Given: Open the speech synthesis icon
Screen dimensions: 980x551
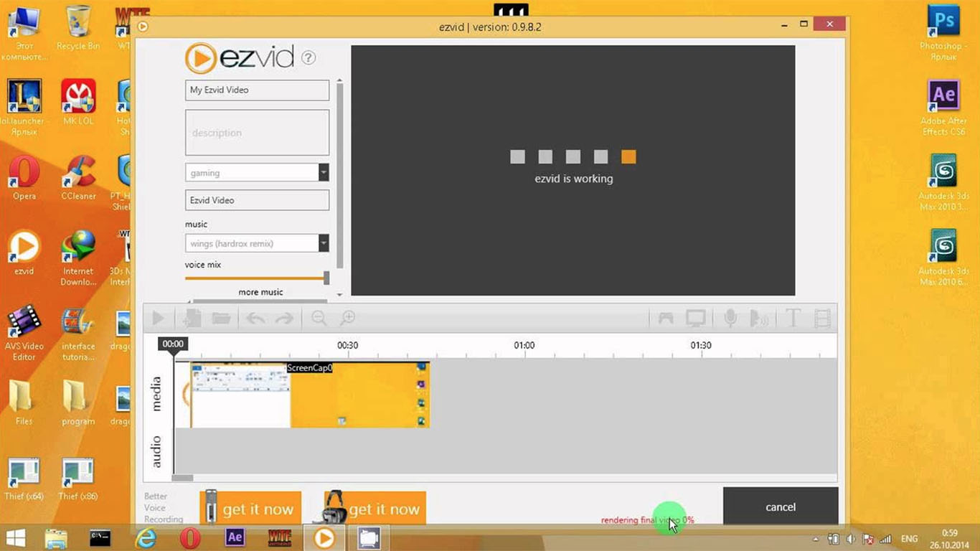Looking at the screenshot, I should (760, 318).
